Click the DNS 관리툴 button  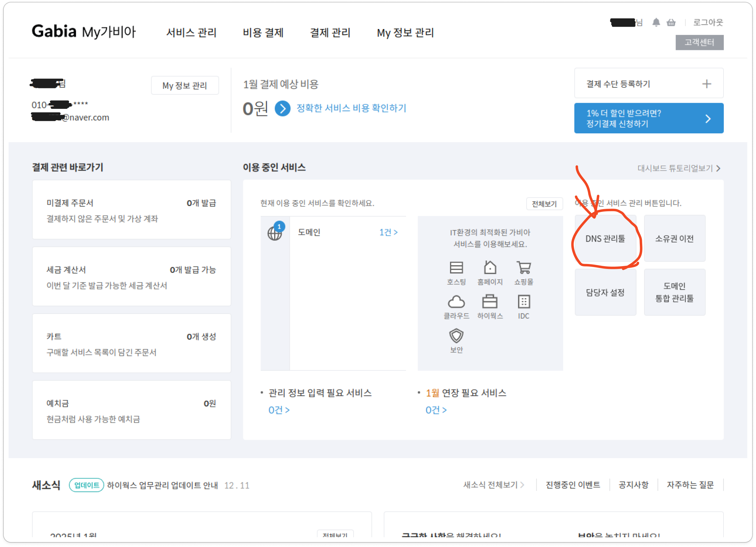605,238
